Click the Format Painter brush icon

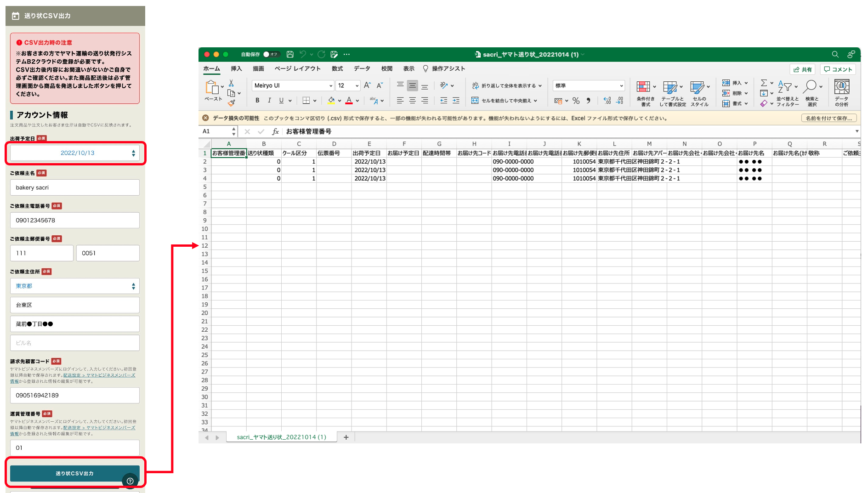point(231,103)
